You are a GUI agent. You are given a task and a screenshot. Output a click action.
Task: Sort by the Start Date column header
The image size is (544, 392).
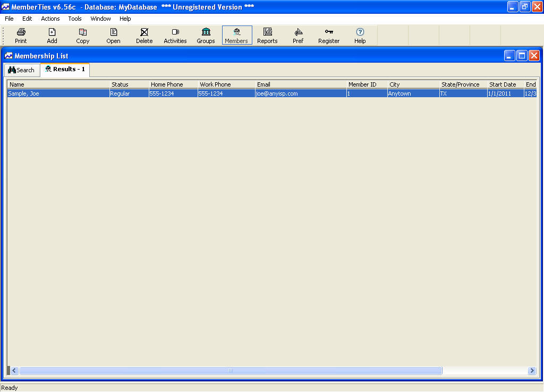pos(506,84)
